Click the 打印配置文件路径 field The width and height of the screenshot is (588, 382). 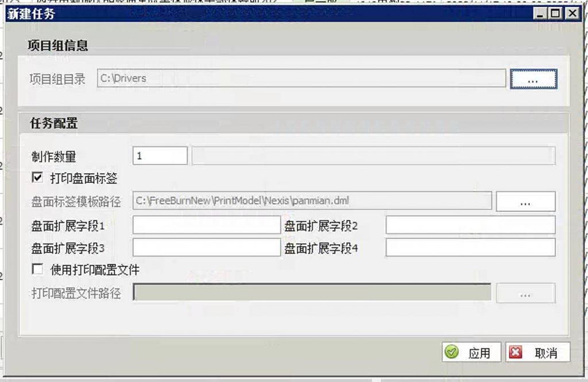(312, 292)
